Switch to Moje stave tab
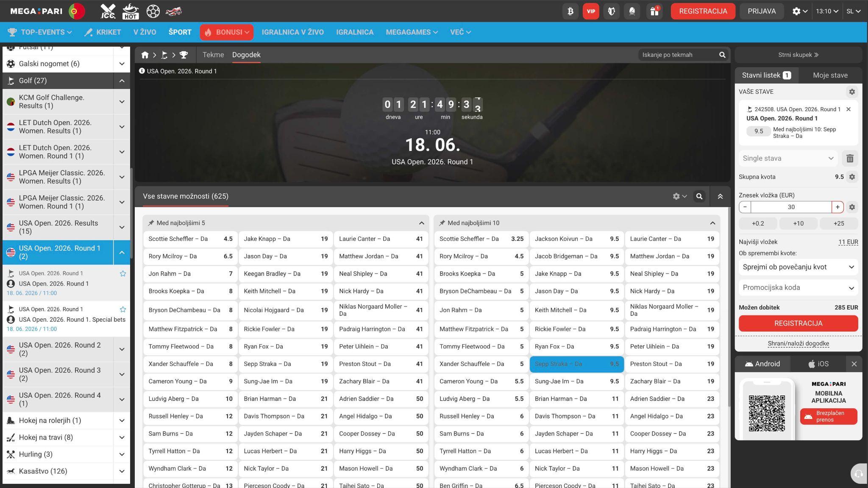868x488 pixels. coord(830,75)
